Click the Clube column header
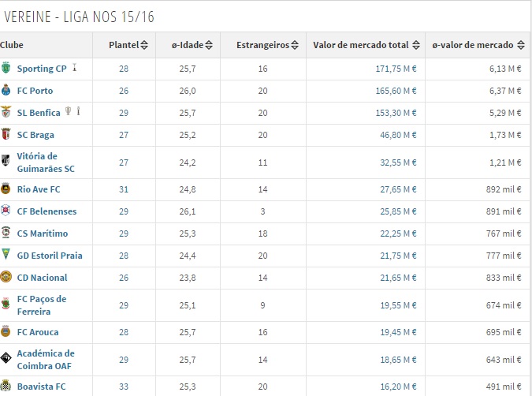The width and height of the screenshot is (532, 396). (x=12, y=45)
